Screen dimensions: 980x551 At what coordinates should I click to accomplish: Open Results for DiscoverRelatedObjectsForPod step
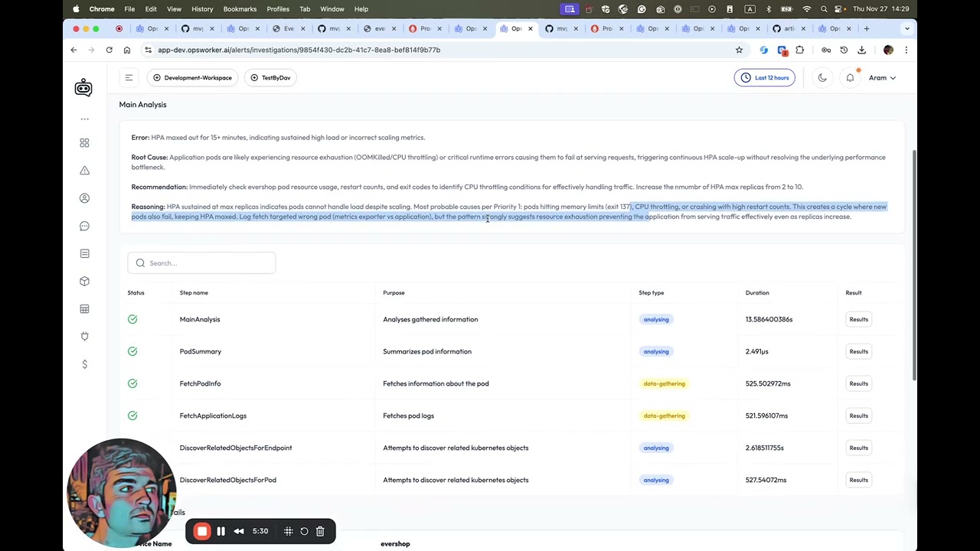click(858, 480)
